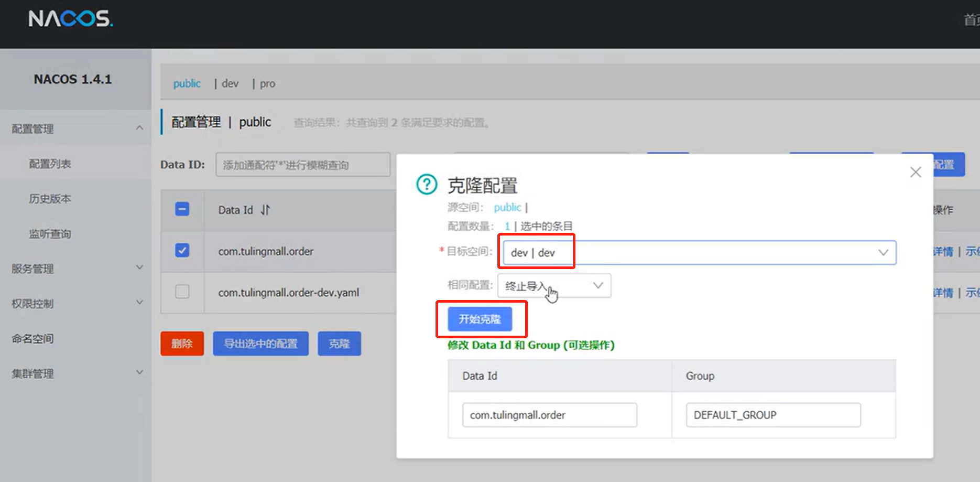The image size is (980, 482).
Task: Close the clone configuration dialog
Action: point(916,172)
